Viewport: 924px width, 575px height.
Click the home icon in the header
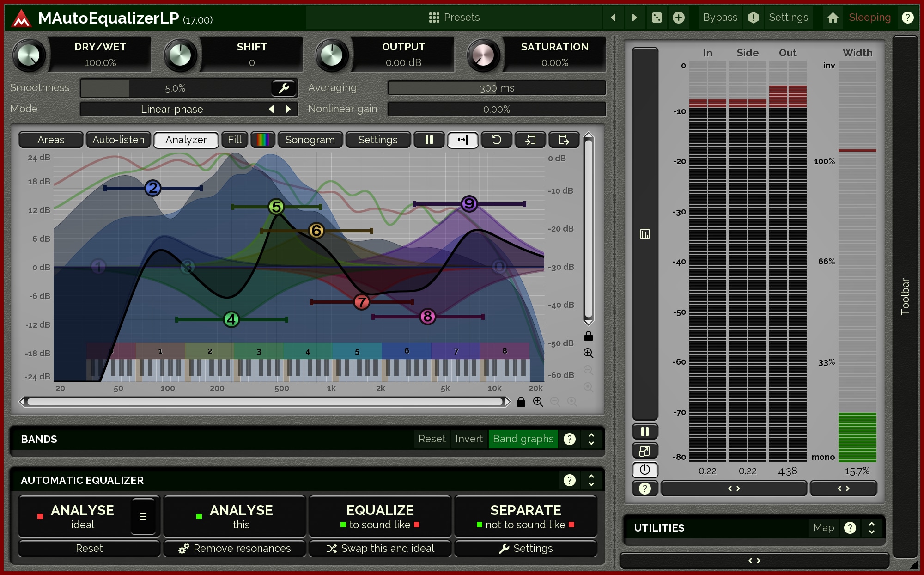[833, 18]
